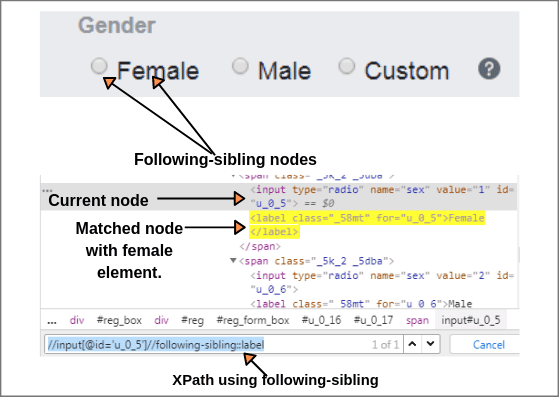
Task: Select the Male radio button
Action: click(240, 66)
